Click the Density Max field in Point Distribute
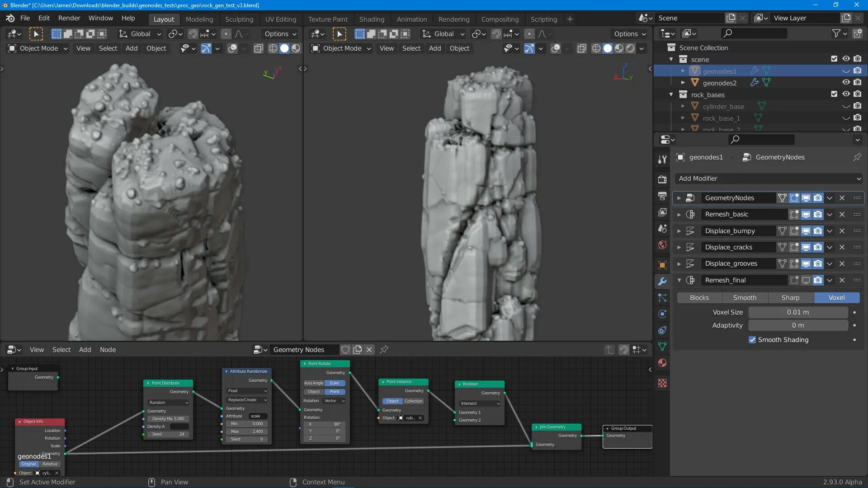868x488 pixels. point(168,419)
